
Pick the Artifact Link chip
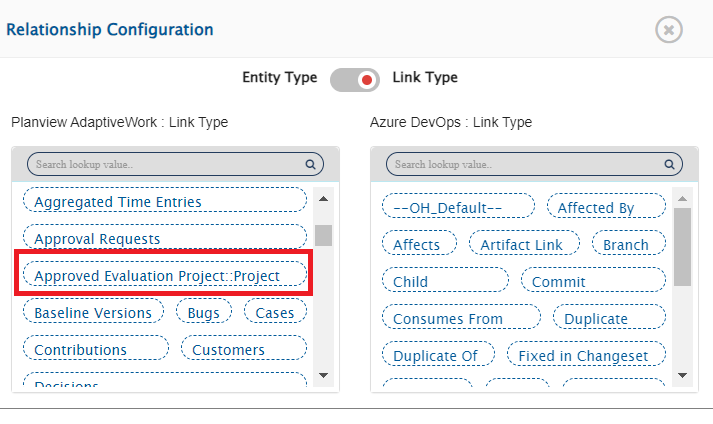[523, 244]
